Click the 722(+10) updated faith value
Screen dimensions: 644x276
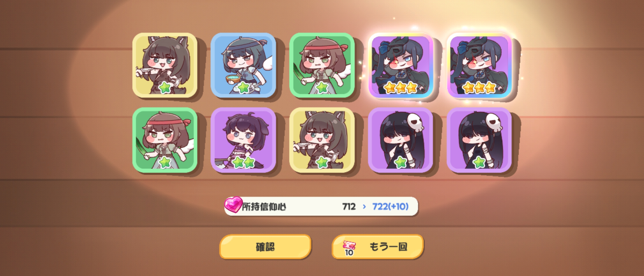point(390,206)
